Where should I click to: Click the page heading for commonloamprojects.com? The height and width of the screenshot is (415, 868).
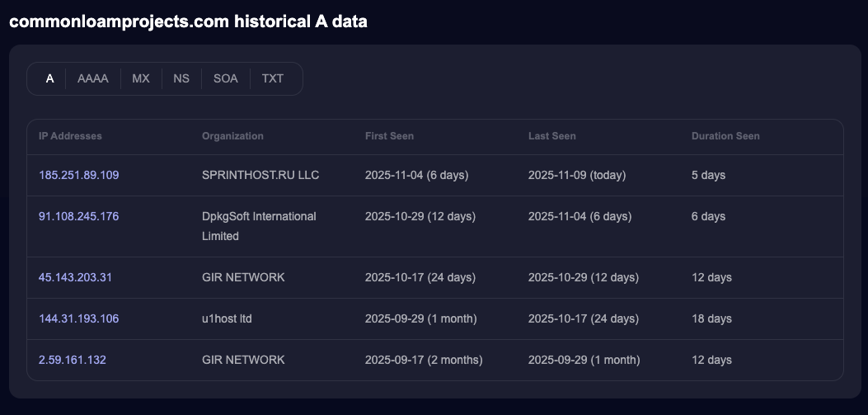(188, 22)
